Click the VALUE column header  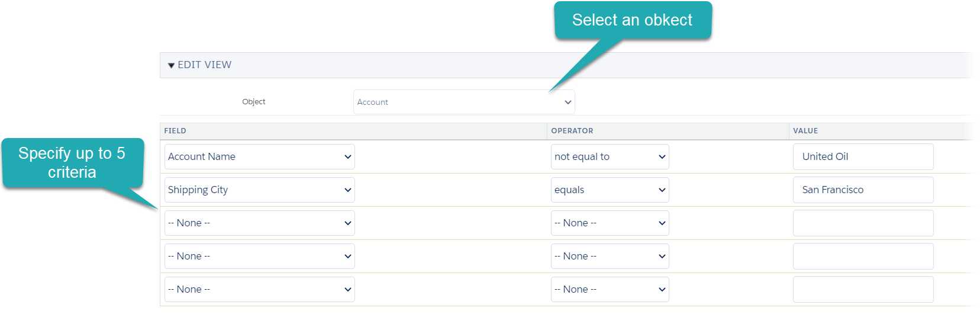coord(805,131)
